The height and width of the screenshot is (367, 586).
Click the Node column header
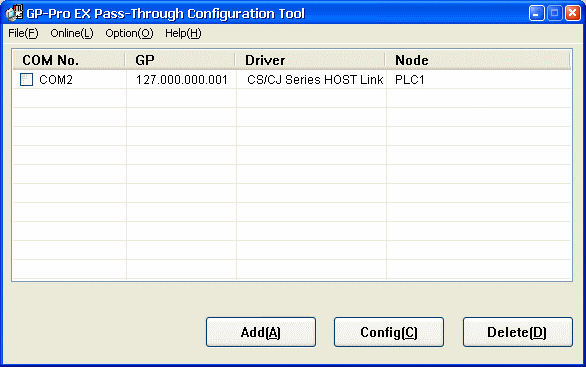pyautogui.click(x=478, y=60)
